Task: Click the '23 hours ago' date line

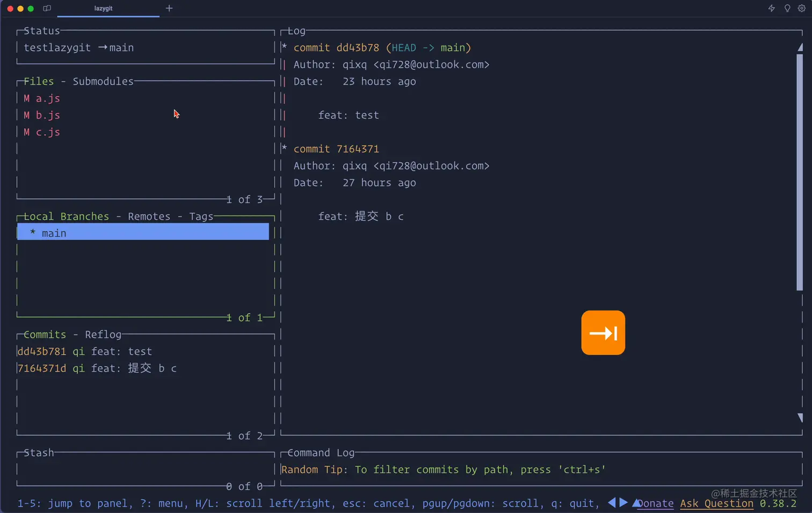Action: [x=354, y=81]
